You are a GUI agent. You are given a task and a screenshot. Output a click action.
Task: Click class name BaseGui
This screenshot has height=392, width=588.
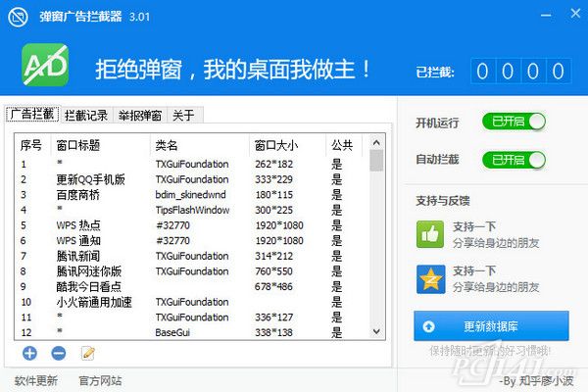(172, 332)
